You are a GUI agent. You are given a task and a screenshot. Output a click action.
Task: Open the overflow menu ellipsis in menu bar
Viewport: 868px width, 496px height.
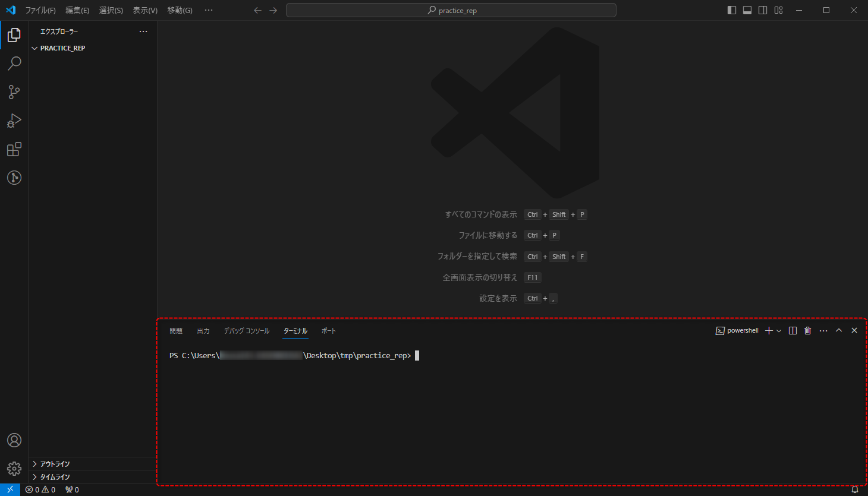[x=209, y=10]
